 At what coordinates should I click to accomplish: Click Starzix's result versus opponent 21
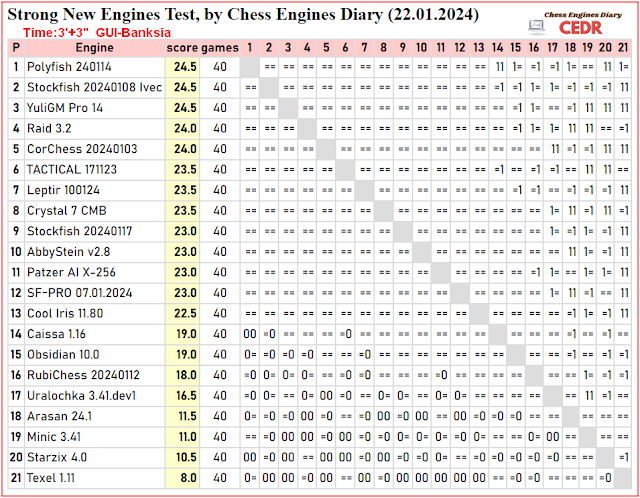pyautogui.click(x=623, y=457)
